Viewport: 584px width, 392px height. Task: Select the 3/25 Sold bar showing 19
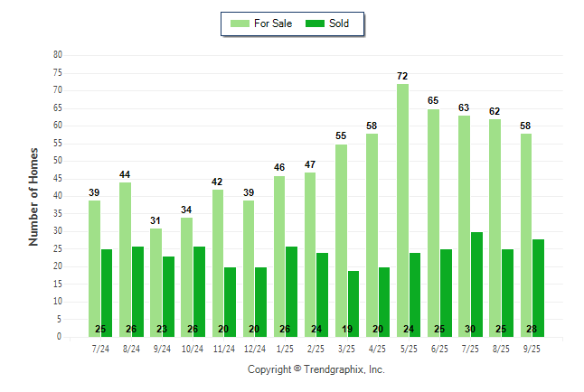coord(353,303)
